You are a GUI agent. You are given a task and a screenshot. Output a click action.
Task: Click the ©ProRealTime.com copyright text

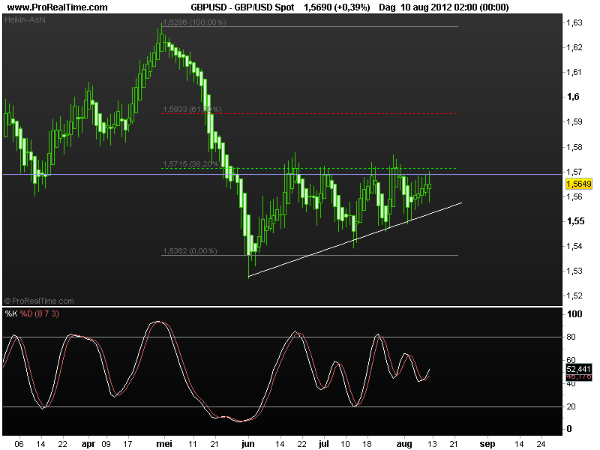[39, 301]
